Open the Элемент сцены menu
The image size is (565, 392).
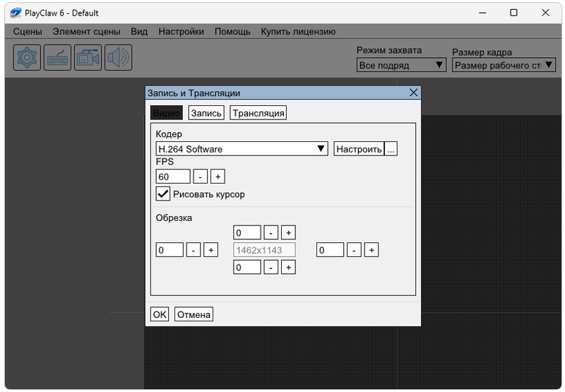pos(86,32)
